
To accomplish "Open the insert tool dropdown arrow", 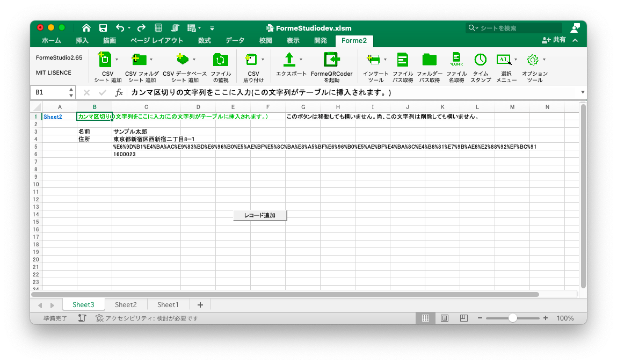I will (385, 59).
